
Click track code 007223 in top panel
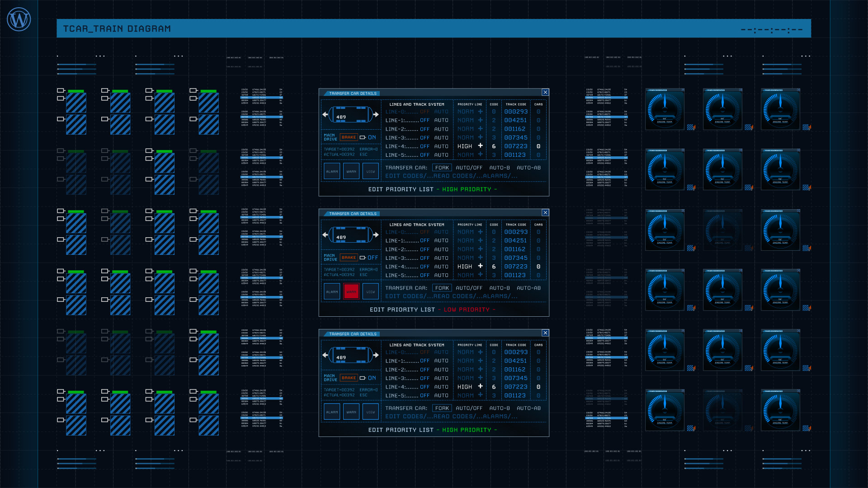515,146
